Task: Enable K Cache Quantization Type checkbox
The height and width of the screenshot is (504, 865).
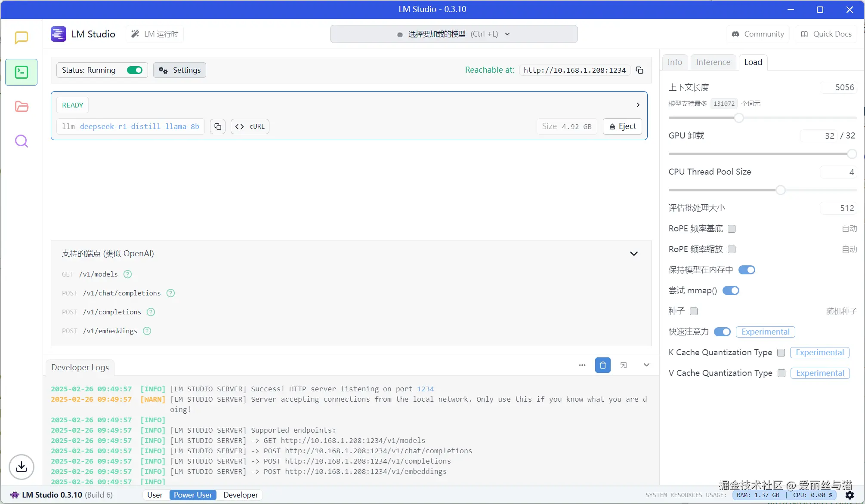Action: coord(781,353)
